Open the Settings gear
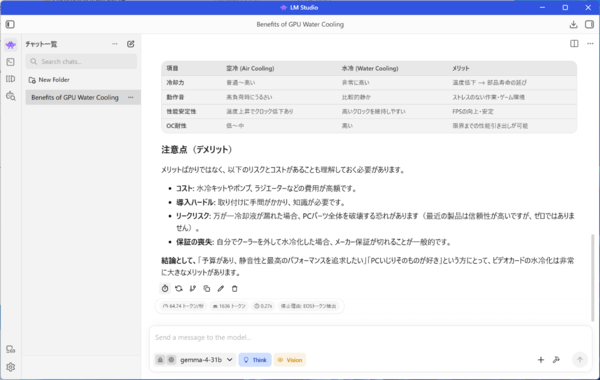The width and height of the screenshot is (600, 380). coord(11,367)
